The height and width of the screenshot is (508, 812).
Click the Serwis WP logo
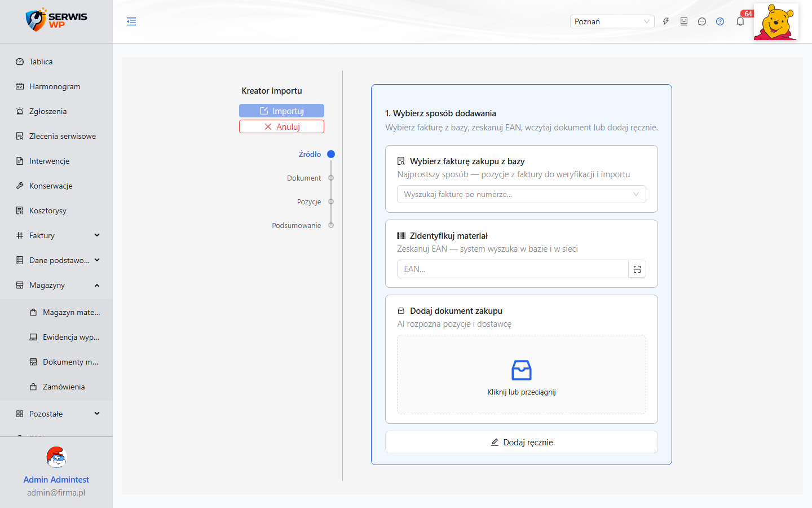coord(56,20)
